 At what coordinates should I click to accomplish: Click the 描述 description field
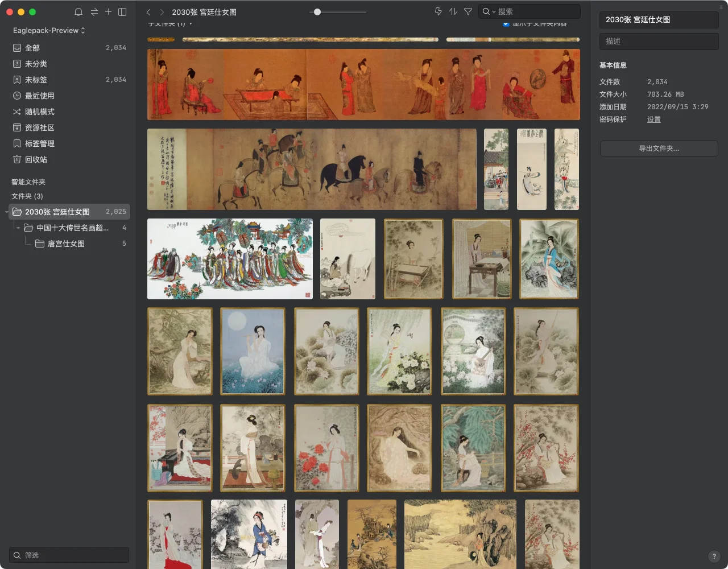(x=659, y=41)
